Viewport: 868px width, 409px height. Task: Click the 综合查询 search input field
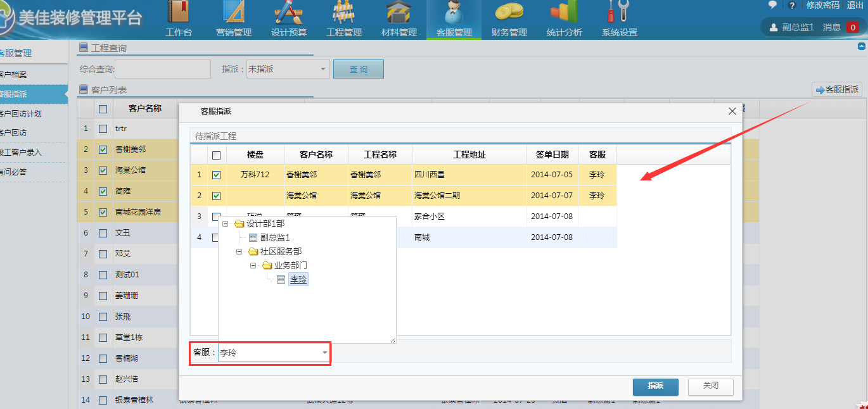click(163, 69)
